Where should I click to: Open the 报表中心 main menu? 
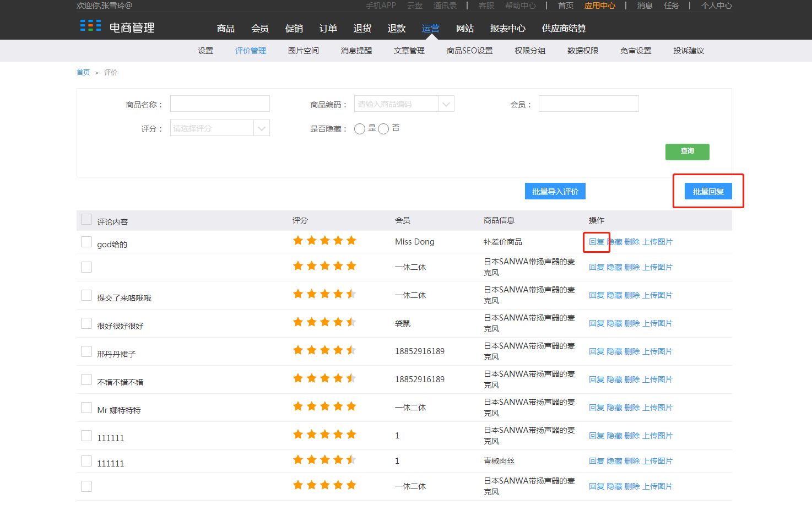(508, 28)
